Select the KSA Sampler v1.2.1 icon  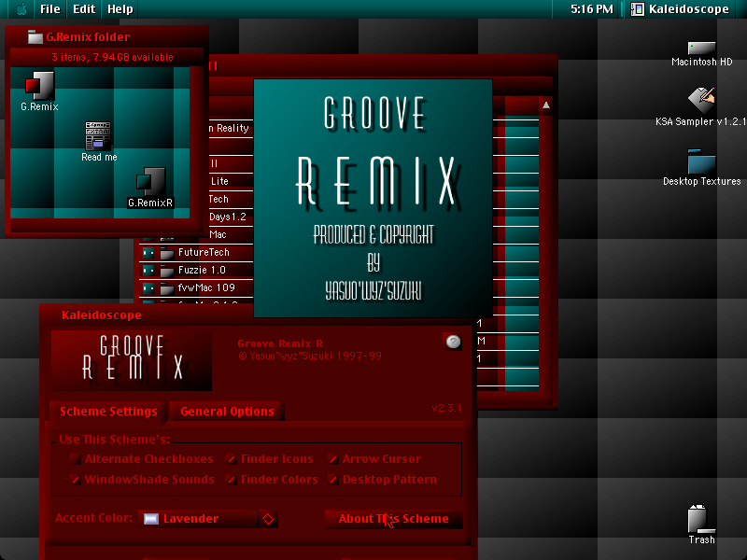point(701,101)
